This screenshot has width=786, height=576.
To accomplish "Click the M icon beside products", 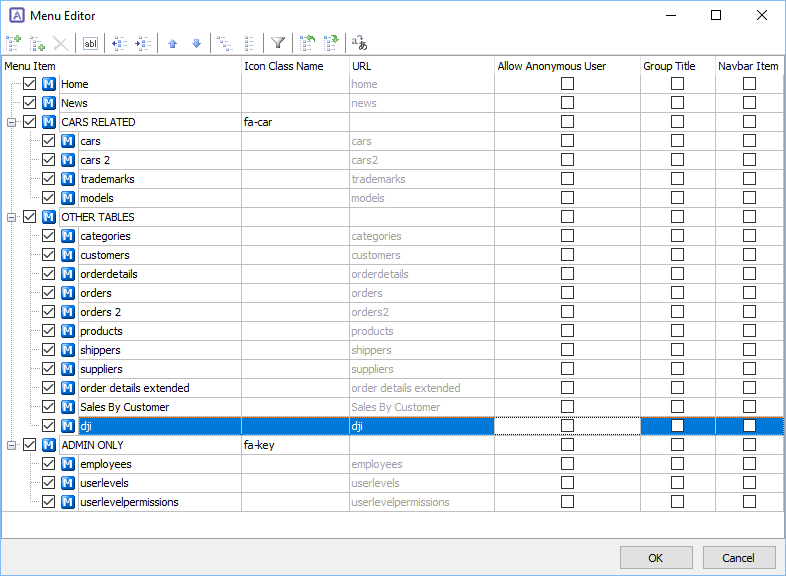I will [68, 331].
